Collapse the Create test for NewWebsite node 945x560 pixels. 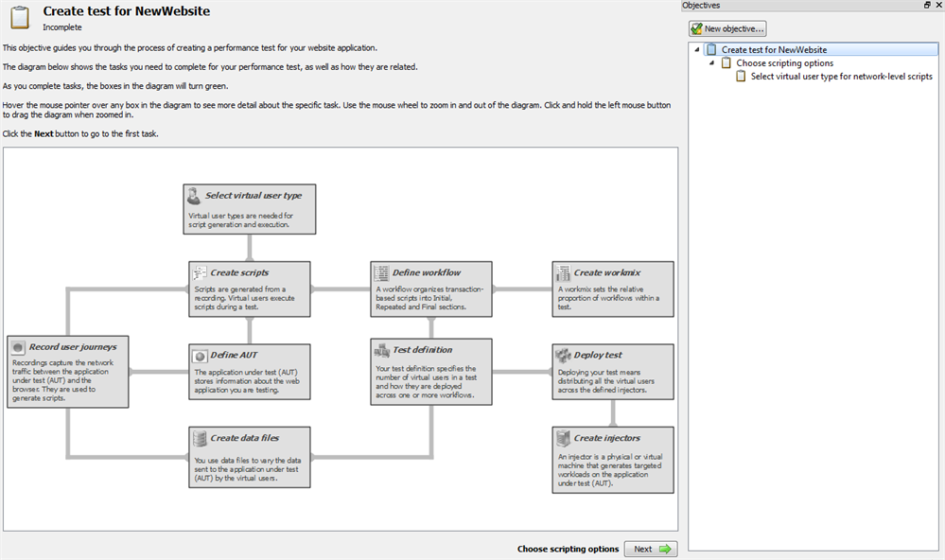click(697, 50)
